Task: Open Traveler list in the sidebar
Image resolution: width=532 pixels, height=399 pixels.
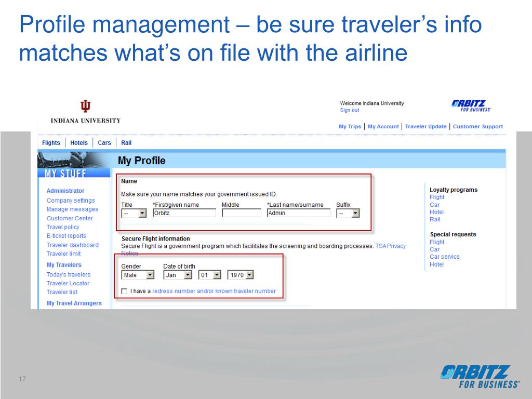Action: [x=62, y=292]
